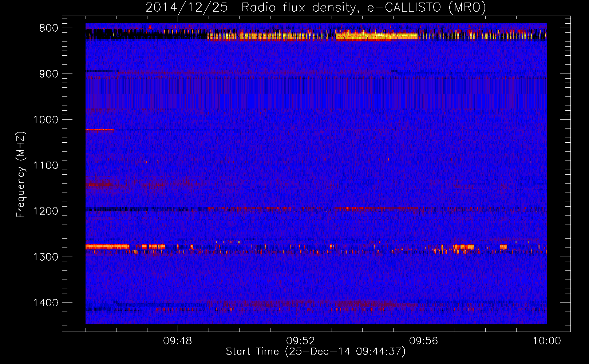
Task: Click the 1400 frequency tick label
Action: coord(46,303)
